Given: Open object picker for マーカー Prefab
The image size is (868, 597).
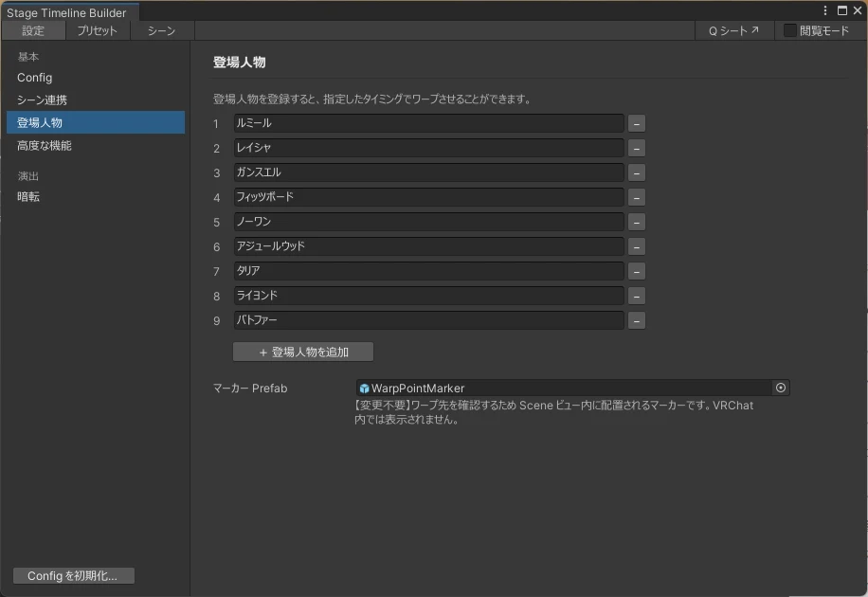Looking at the screenshot, I should click(x=781, y=388).
